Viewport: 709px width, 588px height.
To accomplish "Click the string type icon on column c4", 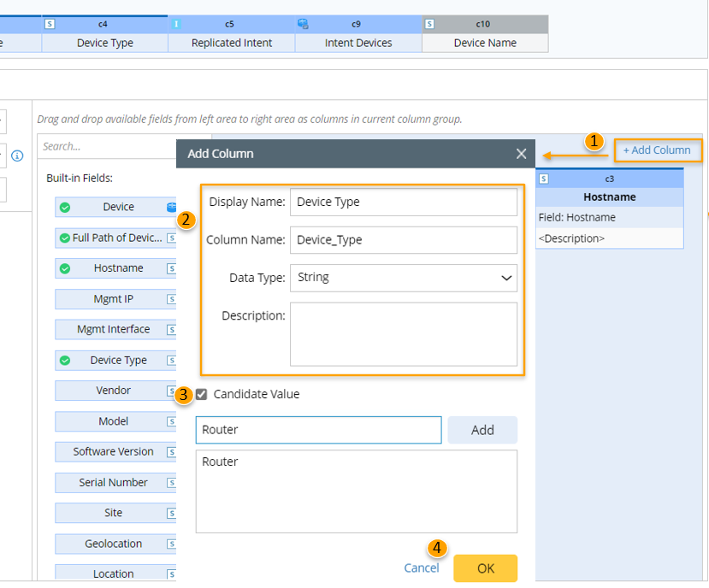I will (50, 24).
